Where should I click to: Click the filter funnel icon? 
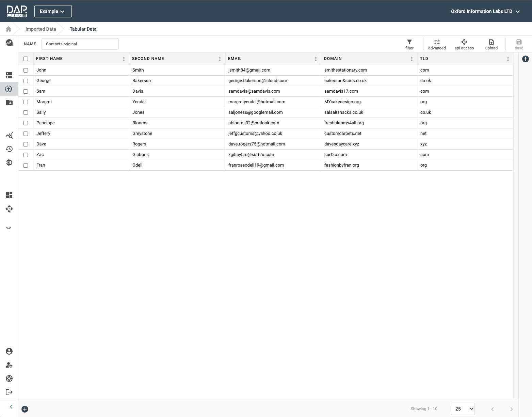coord(409,42)
